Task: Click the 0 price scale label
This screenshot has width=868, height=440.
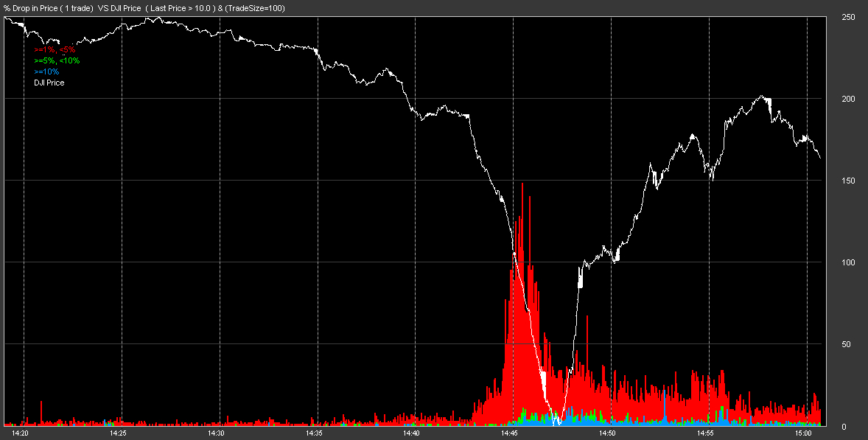Action: coord(845,425)
